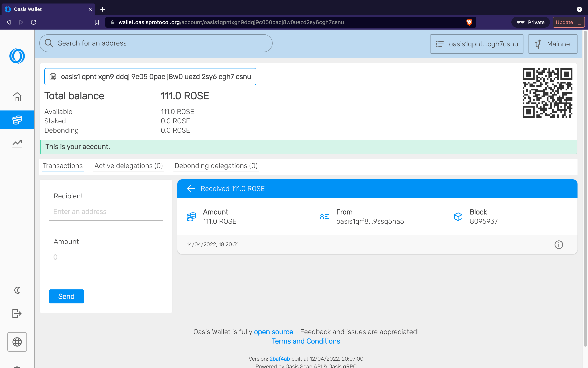Click the timestamp 14/04/2022, 18:20:51
588x368 pixels.
(x=213, y=244)
